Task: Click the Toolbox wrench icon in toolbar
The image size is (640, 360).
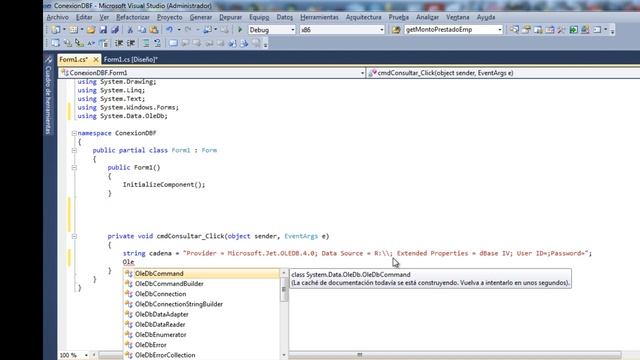Action: coord(562,30)
